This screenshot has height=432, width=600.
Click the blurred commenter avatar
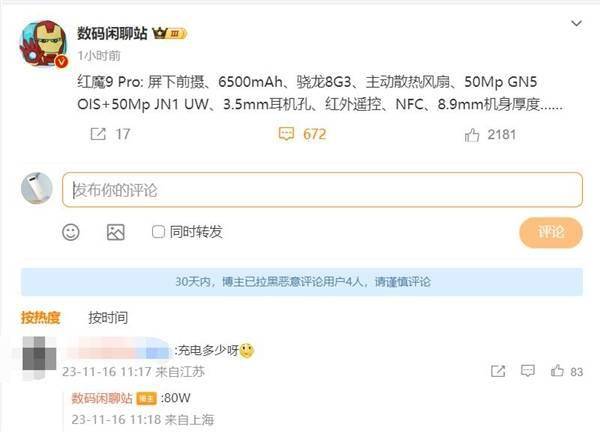pyautogui.click(x=39, y=358)
